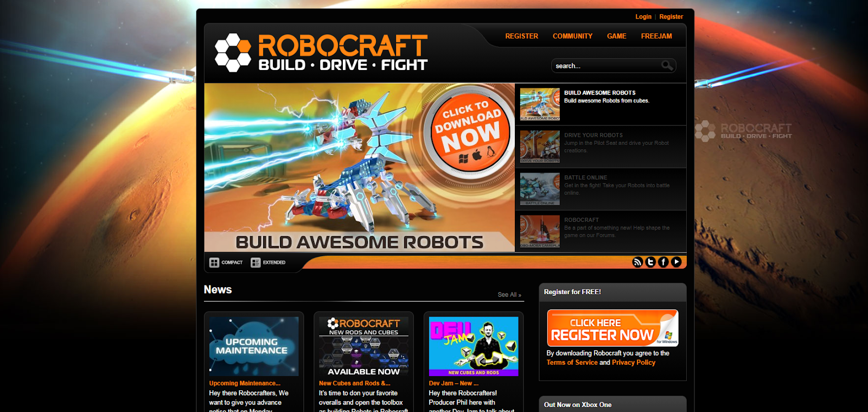Click the See All news link

[509, 295]
